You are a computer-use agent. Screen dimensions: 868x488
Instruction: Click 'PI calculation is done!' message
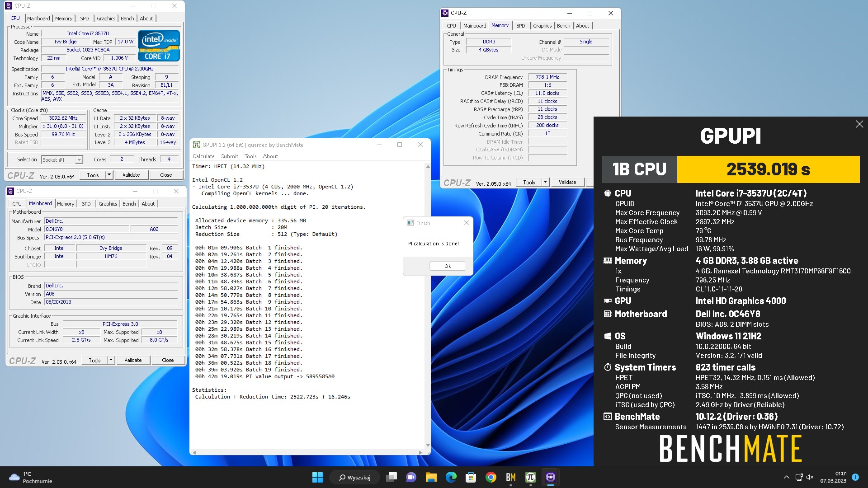(x=433, y=244)
